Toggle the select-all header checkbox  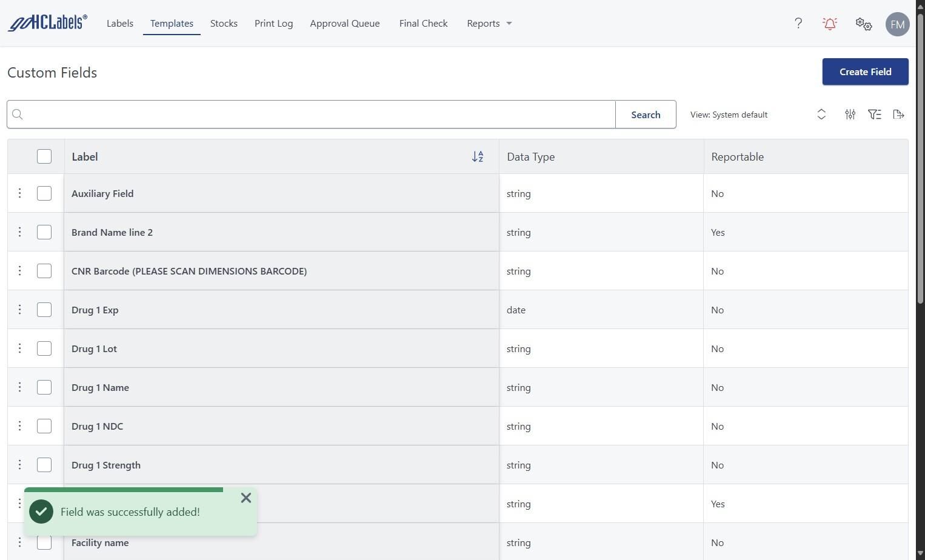pyautogui.click(x=44, y=156)
